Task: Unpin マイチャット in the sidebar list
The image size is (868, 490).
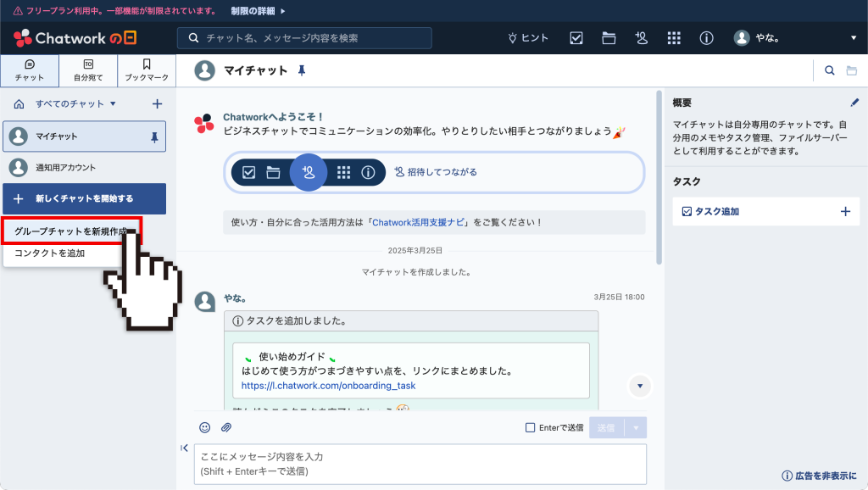Action: (x=156, y=136)
